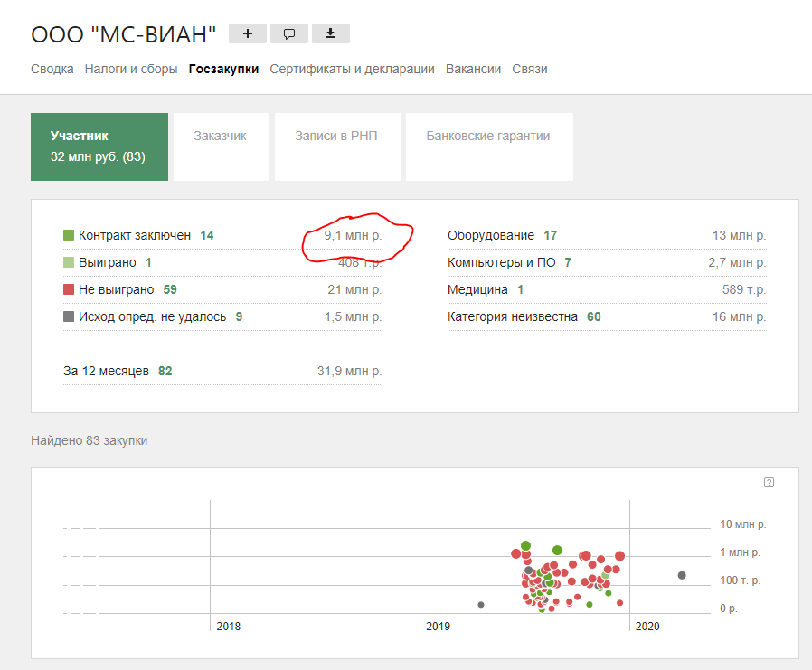Click the red "Не выиграно" legend square

69,289
